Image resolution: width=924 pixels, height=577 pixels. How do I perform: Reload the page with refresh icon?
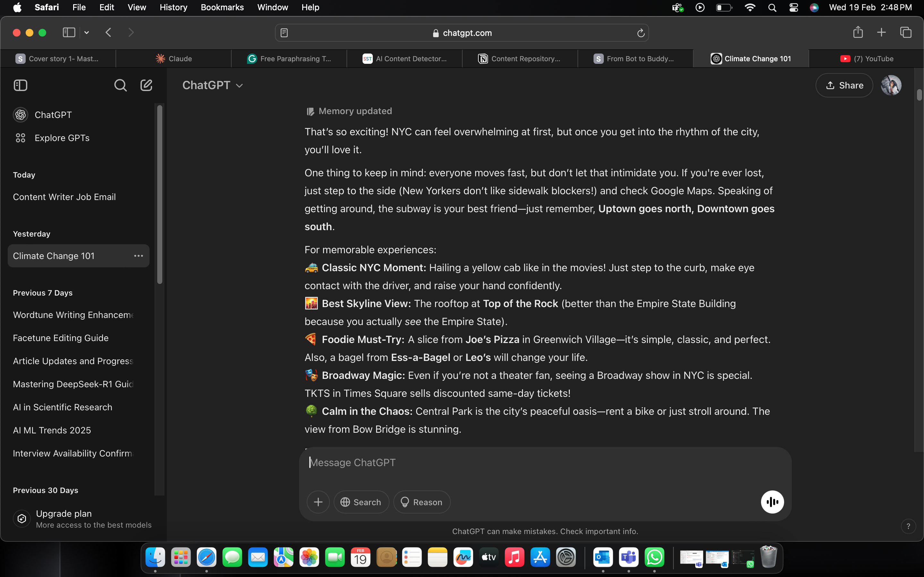pyautogui.click(x=641, y=33)
